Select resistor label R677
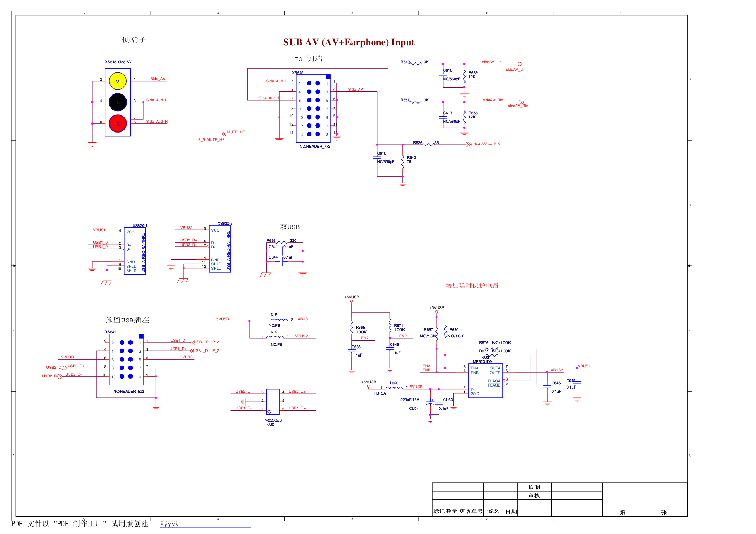Image resolution: width=756 pixels, height=534 pixels. [x=484, y=351]
